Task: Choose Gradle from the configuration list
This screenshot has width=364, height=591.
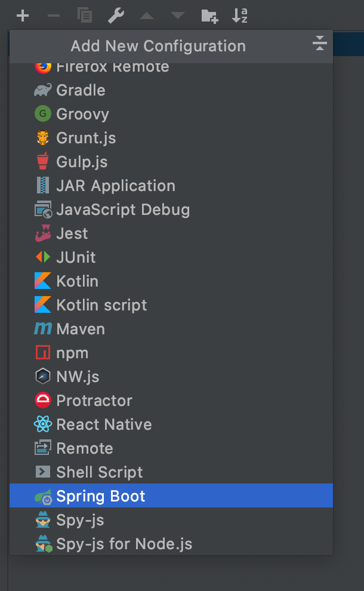Action: [171, 90]
